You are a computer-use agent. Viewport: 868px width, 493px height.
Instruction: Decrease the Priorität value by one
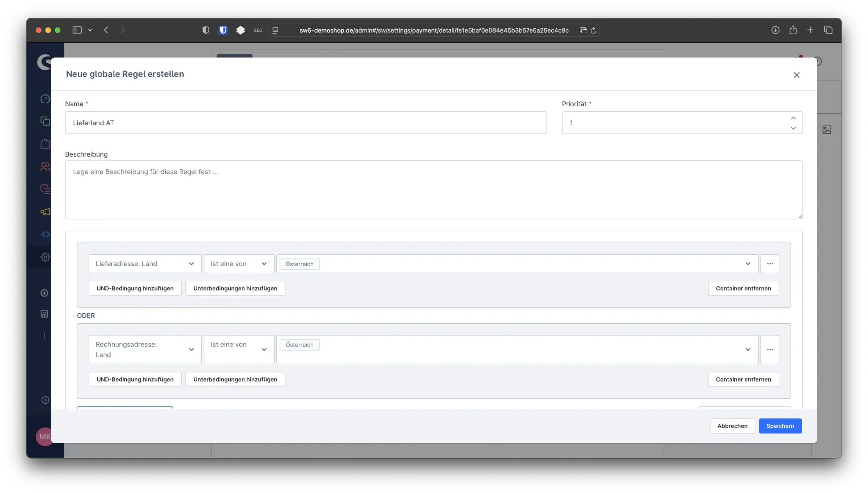[x=793, y=128]
